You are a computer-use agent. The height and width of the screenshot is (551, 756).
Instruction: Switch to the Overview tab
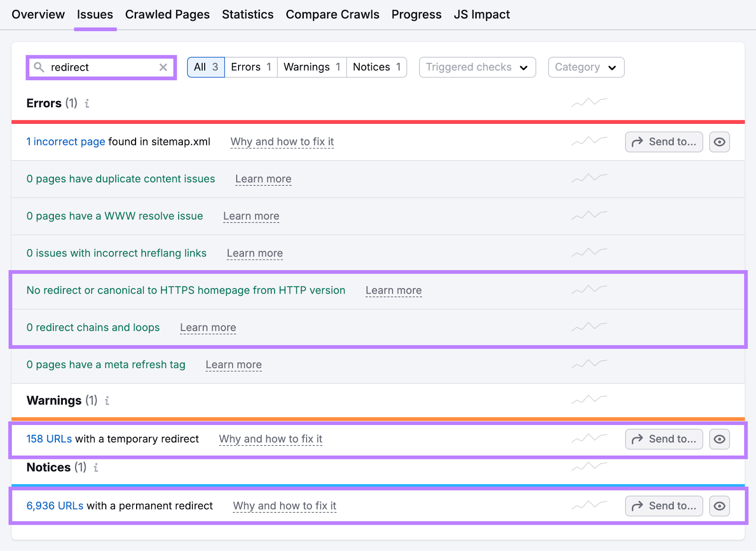coord(38,14)
